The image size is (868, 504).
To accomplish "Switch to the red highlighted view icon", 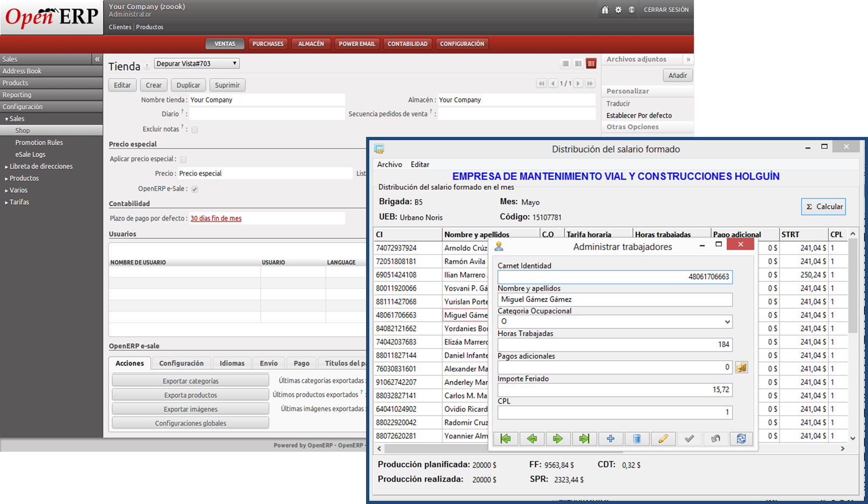I will point(591,64).
